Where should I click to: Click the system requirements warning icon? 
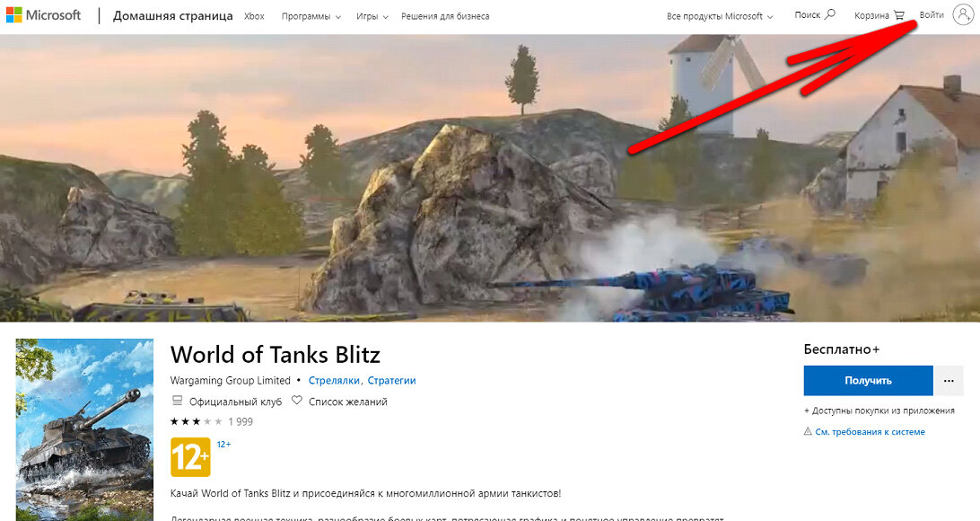[808, 431]
